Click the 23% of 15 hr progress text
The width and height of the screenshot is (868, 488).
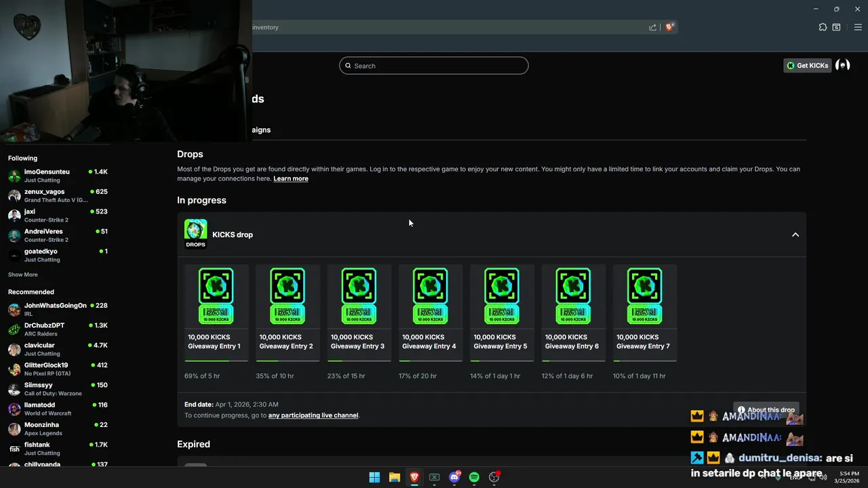click(x=347, y=375)
